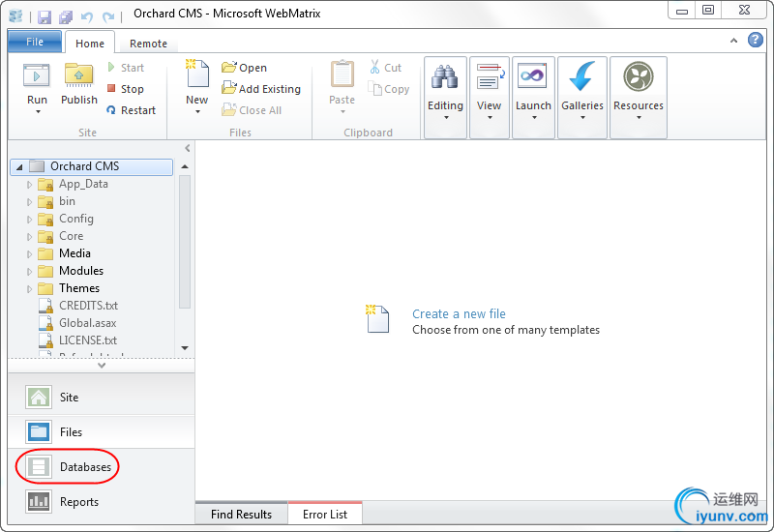The image size is (774, 532).
Task: Select LICENSE.txt in the file tree
Action: pyautogui.click(x=88, y=340)
